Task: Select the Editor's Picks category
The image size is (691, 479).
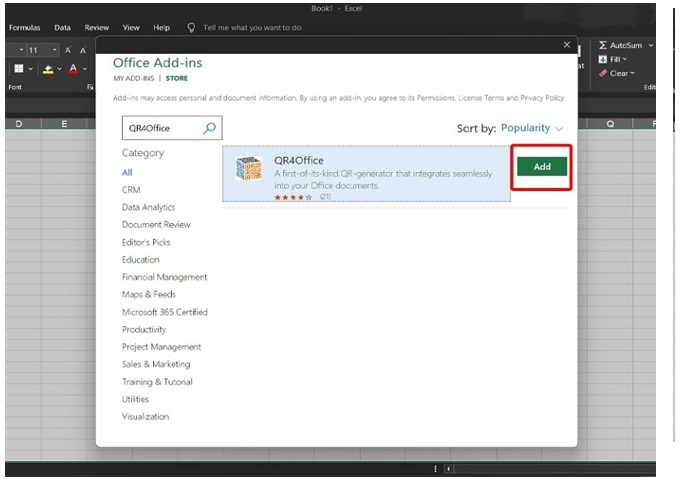Action: pos(146,242)
